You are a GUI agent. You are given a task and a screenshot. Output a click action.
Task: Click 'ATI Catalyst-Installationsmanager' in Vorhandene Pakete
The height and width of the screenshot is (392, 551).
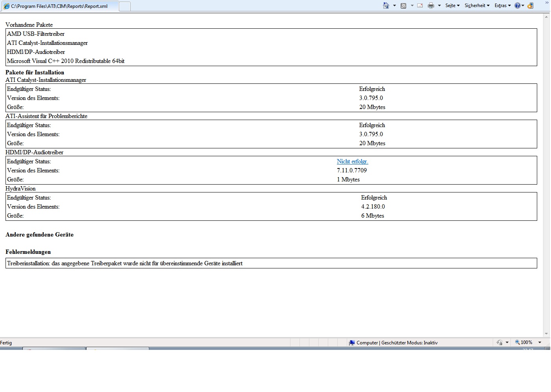(47, 43)
